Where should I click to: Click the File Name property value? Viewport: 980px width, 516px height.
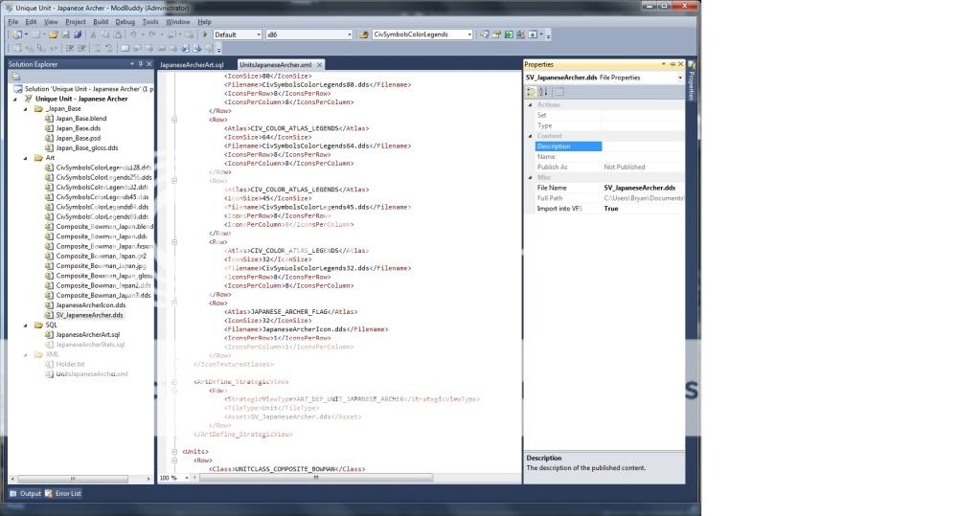(643, 188)
